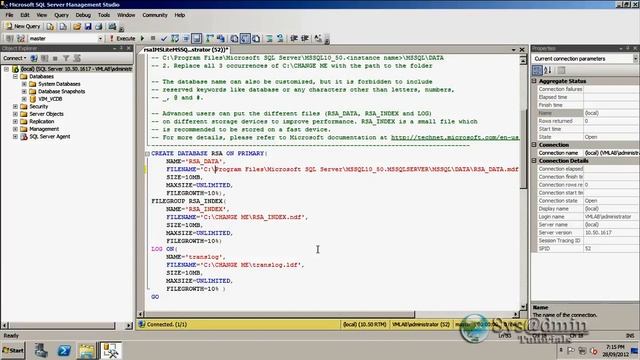Refresh the Object Explorer tree
This screenshot has width=640, height=360.
(x=77, y=58)
